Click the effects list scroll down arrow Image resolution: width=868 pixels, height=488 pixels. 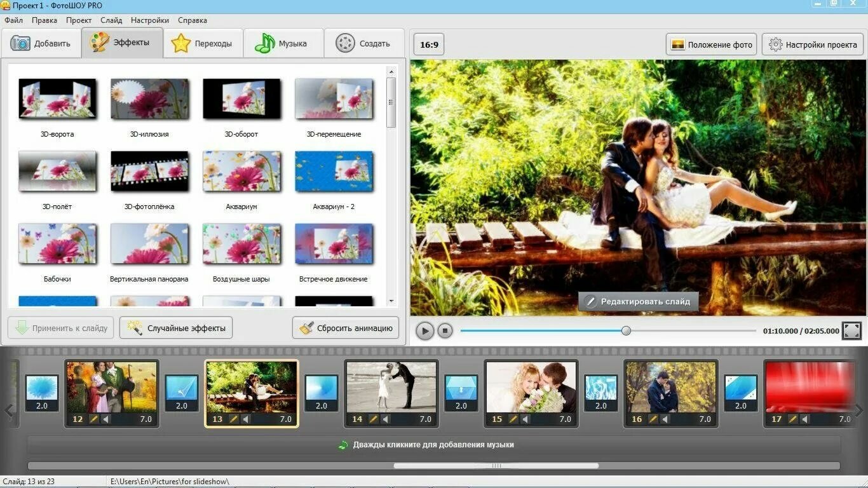click(391, 301)
